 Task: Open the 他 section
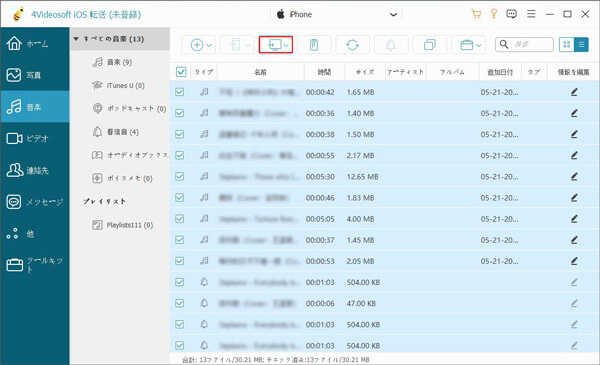(x=35, y=233)
